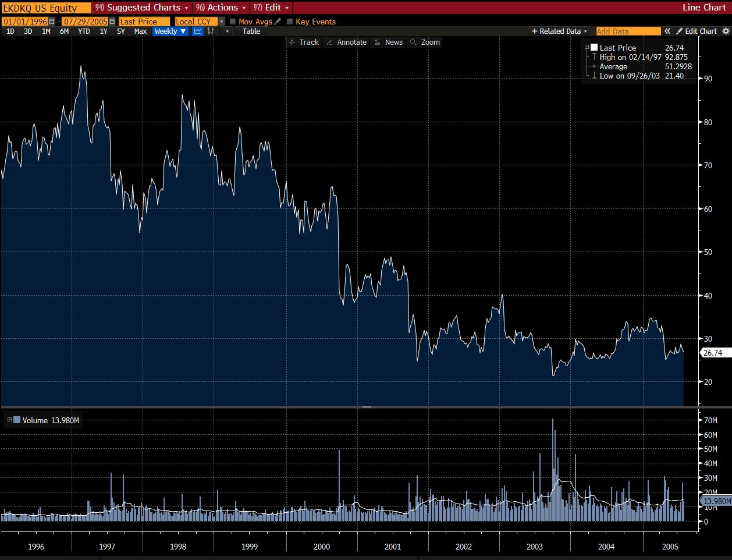Viewport: 732px width, 560px height.
Task: Click the Edit Chart button
Action: coord(697,31)
